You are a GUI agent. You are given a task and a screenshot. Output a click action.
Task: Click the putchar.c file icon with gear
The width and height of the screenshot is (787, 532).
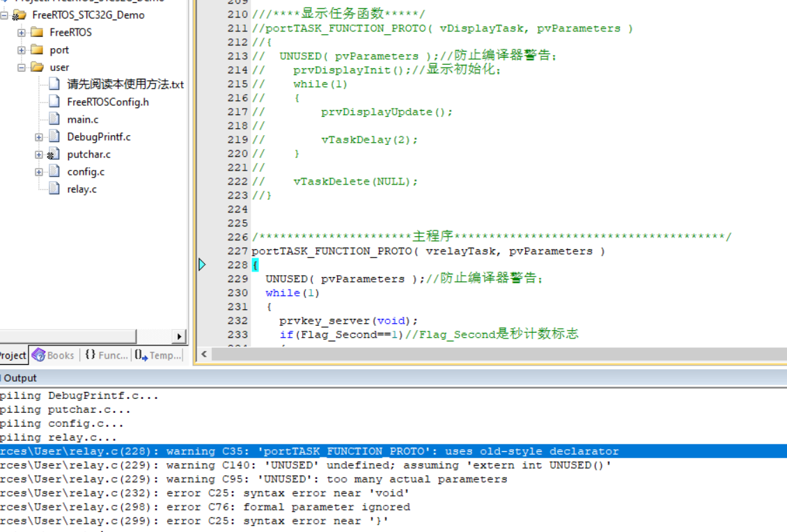click(x=54, y=154)
